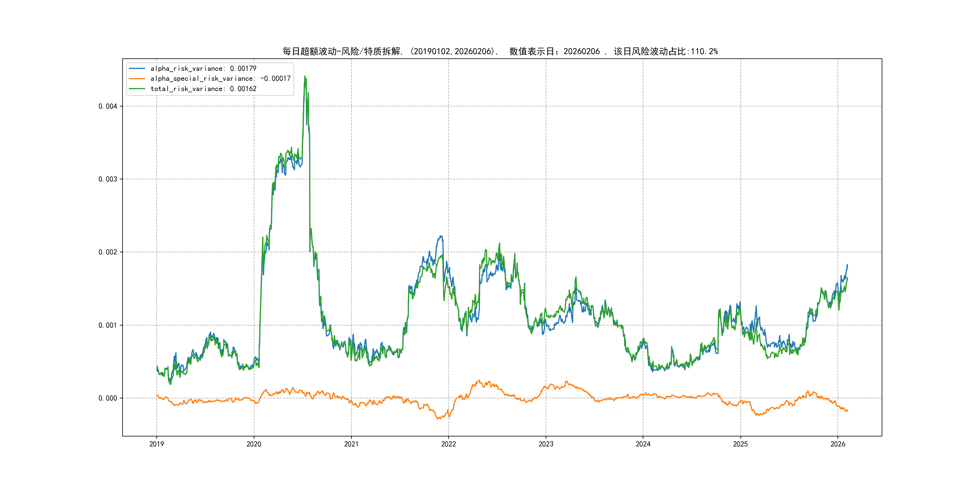Select the alpha_special_risk_variance: -0.00017 legend label
Image resolution: width=980 pixels, height=490 pixels.
coord(220,79)
